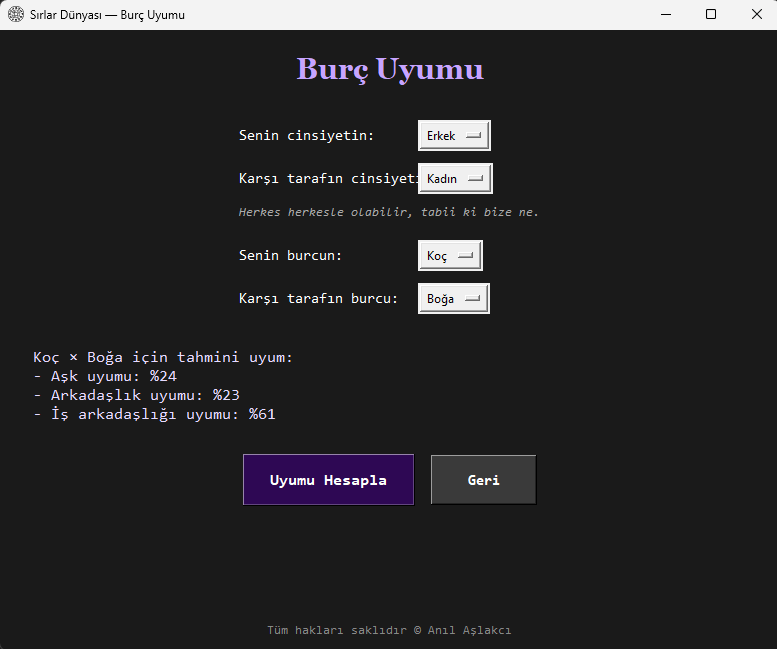Image resolution: width=777 pixels, height=649 pixels.
Task: Click the 'İş arkadaşlığı uyumu: %61' result
Action: (x=154, y=414)
